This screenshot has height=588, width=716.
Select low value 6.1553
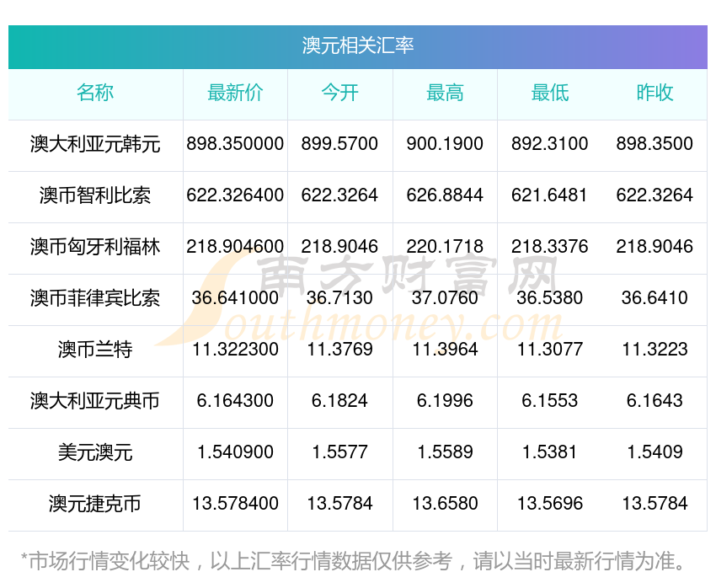click(x=550, y=401)
